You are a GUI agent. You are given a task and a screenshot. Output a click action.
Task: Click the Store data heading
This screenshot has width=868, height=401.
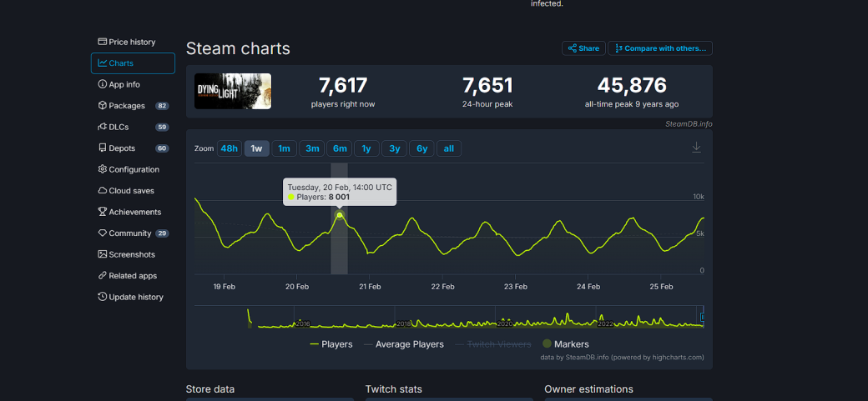click(x=210, y=389)
